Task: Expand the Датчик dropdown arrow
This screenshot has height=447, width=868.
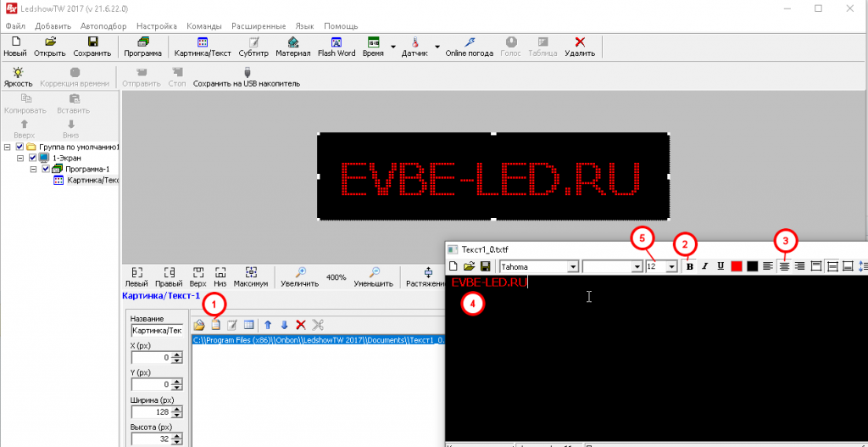Action: pyautogui.click(x=437, y=46)
